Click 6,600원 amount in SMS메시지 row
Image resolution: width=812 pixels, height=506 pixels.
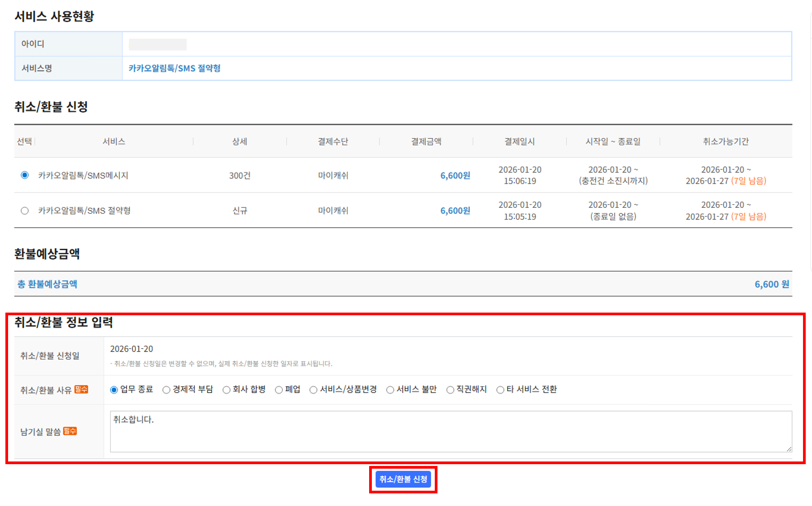455,175
